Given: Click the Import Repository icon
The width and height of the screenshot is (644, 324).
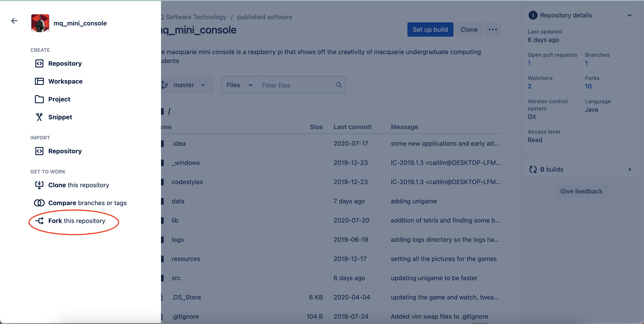Looking at the screenshot, I should (x=39, y=151).
